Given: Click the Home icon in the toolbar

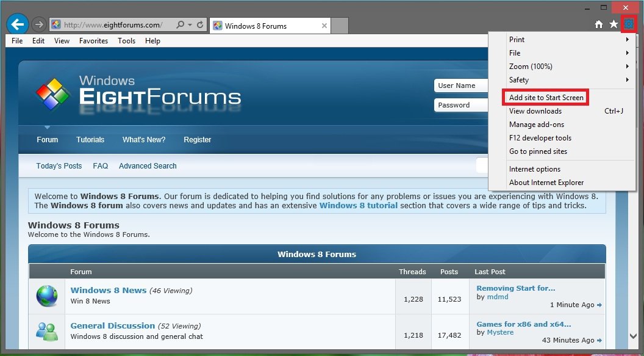Looking at the screenshot, I should pyautogui.click(x=599, y=24).
